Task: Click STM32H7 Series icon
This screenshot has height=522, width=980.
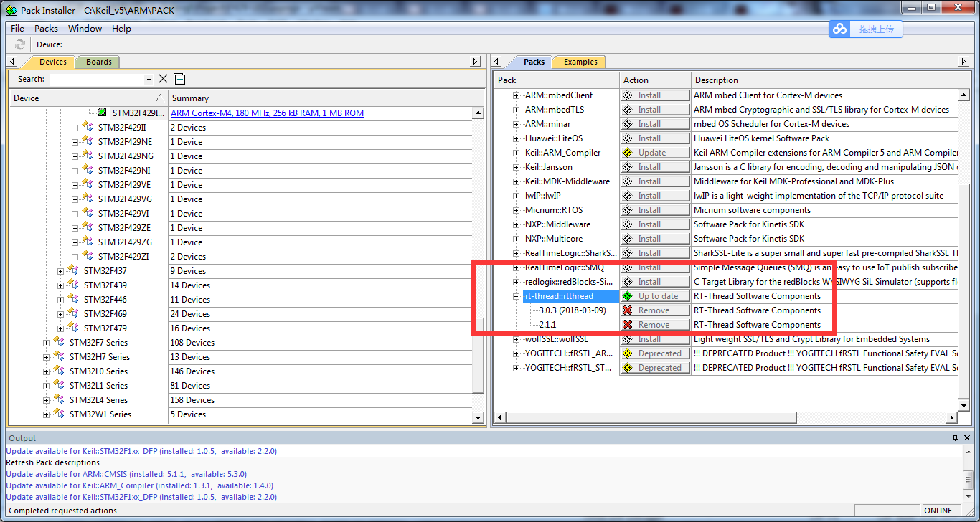Action: pyautogui.click(x=60, y=356)
